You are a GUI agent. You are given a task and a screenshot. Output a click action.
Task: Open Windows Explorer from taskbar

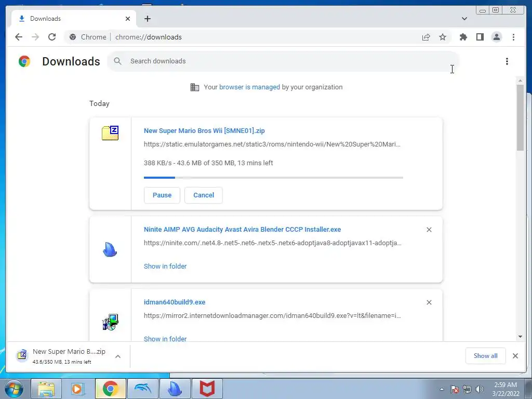(x=46, y=389)
